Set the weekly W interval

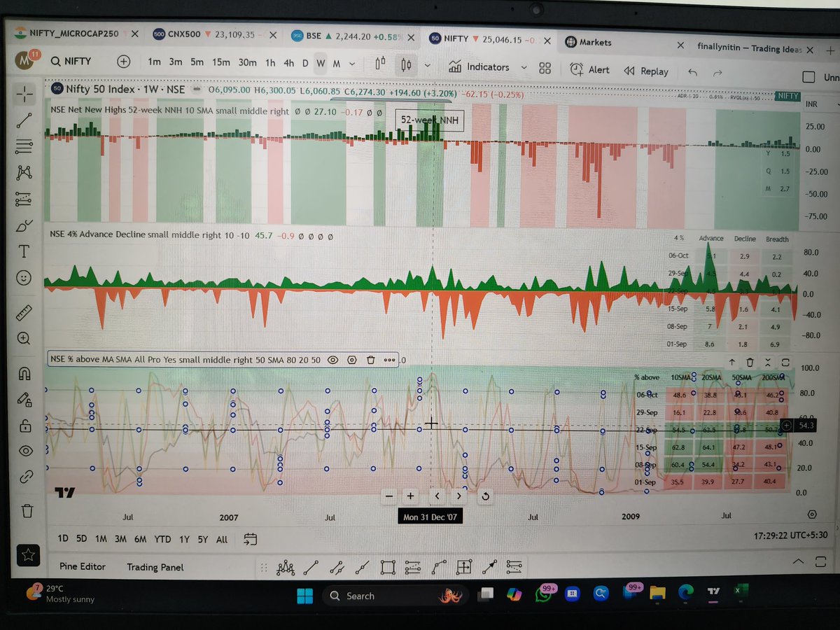pos(321,63)
